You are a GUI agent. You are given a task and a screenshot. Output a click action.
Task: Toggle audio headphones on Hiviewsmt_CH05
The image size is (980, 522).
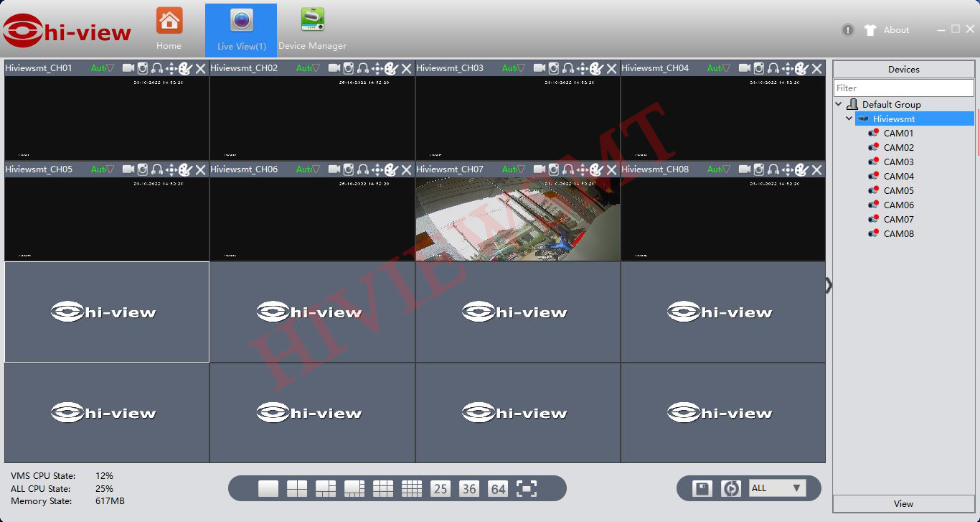point(157,169)
